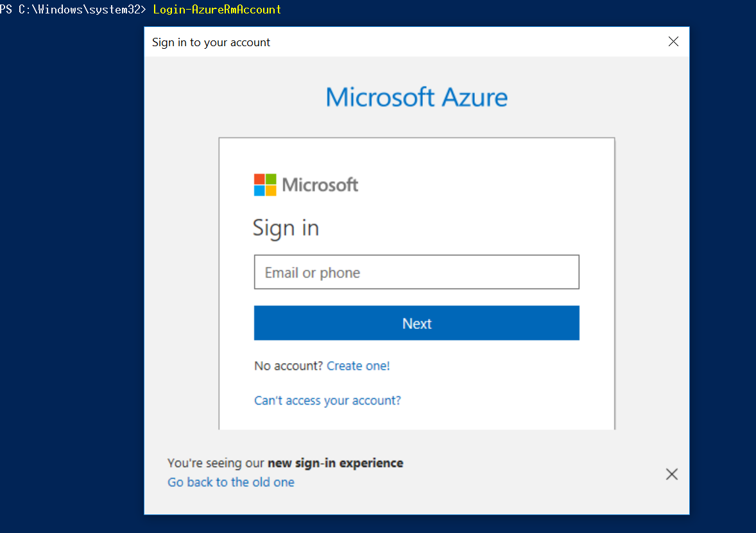756x533 pixels.
Task: Go back to the old sign-in experience
Action: 230,482
